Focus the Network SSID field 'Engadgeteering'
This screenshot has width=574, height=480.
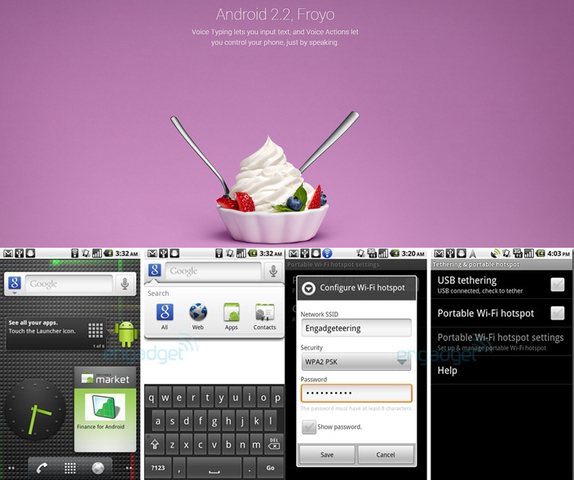pyautogui.click(x=356, y=328)
